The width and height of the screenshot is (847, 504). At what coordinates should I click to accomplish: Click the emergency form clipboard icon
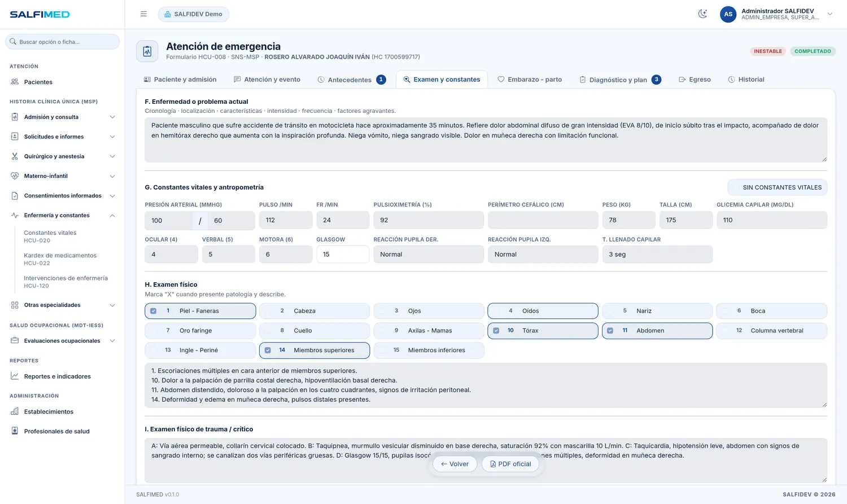click(147, 51)
